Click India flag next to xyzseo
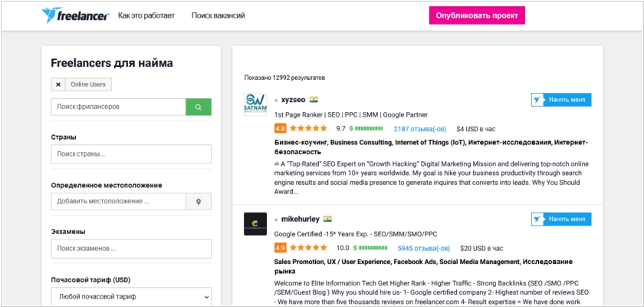644x307 pixels. (314, 100)
